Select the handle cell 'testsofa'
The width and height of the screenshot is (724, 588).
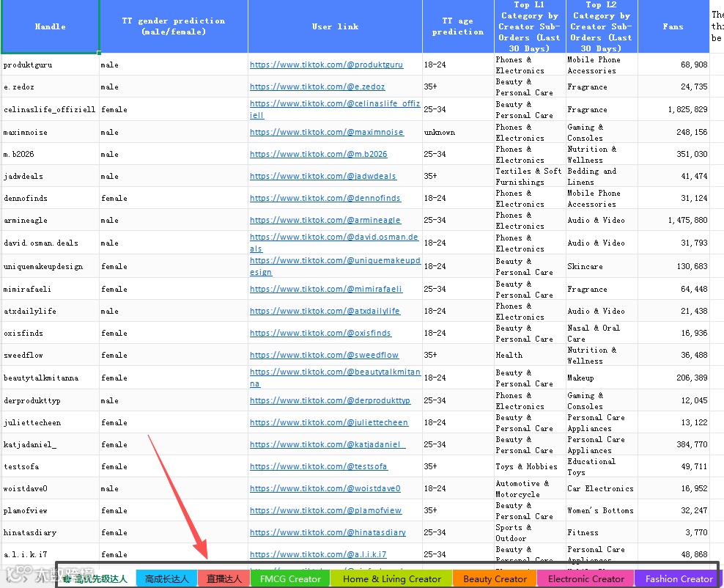click(x=51, y=466)
